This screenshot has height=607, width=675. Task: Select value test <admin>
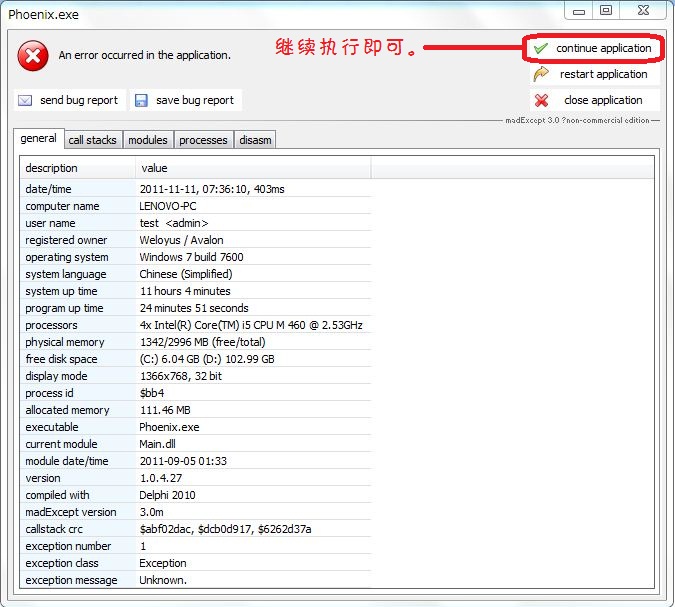(173, 223)
